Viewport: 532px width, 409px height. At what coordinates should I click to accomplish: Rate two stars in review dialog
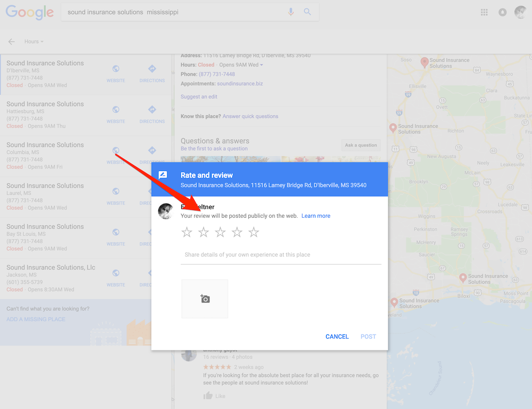click(x=204, y=232)
